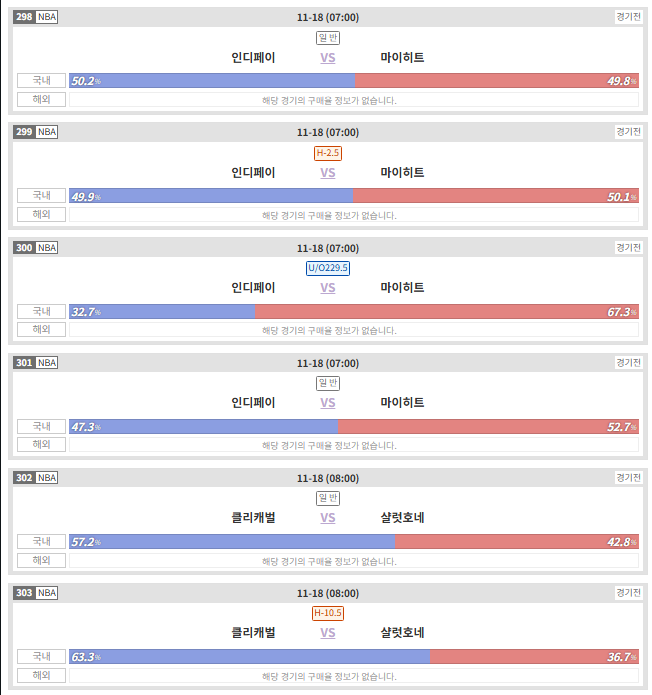This screenshot has height=695, width=652.
Task: Click the 경기전 status label of game 302
Action: pyautogui.click(x=628, y=477)
